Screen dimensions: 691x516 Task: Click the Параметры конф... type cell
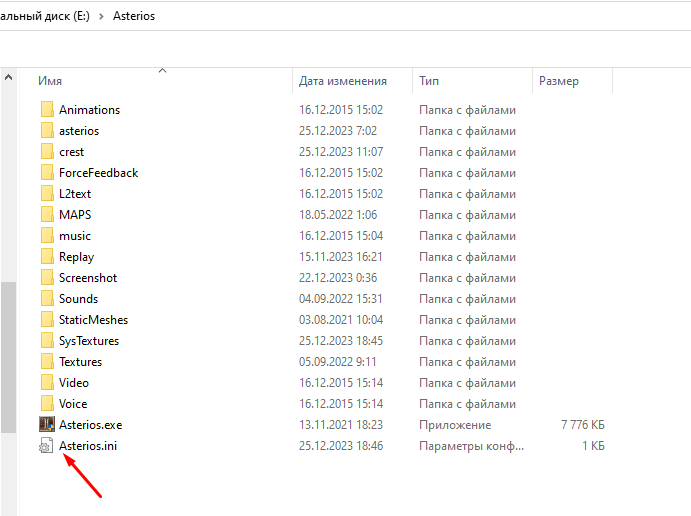(x=472, y=446)
